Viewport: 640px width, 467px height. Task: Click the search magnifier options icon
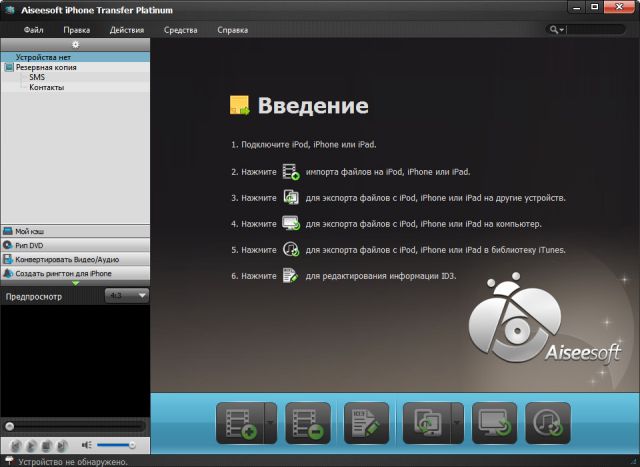[556, 30]
